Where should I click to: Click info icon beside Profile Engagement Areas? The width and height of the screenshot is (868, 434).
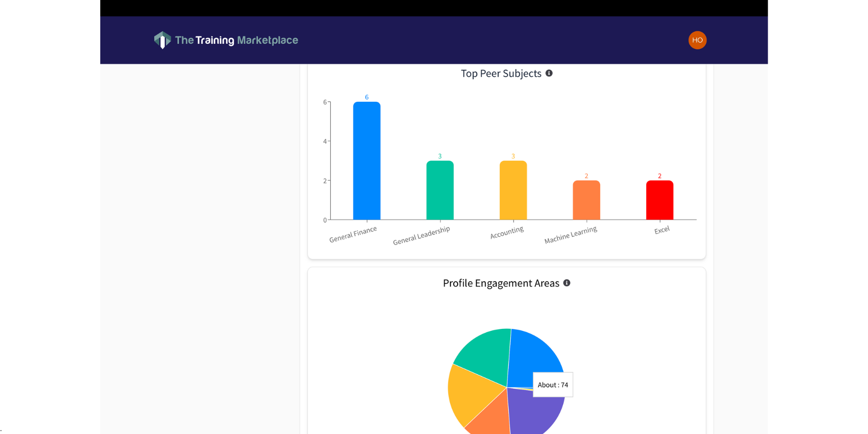(x=567, y=283)
